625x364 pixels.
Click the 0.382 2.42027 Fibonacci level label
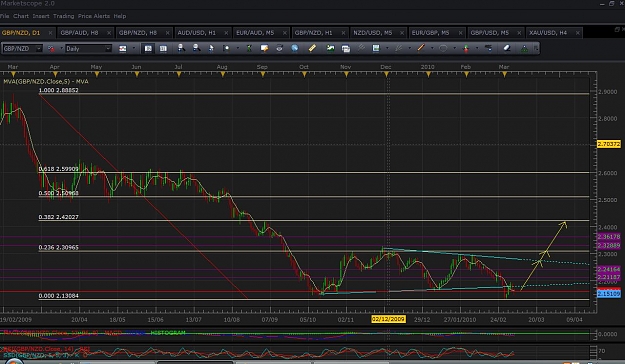(59, 217)
